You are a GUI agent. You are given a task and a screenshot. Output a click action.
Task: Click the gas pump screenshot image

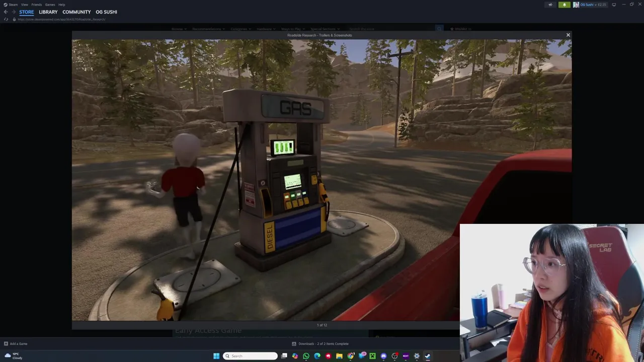(x=321, y=180)
